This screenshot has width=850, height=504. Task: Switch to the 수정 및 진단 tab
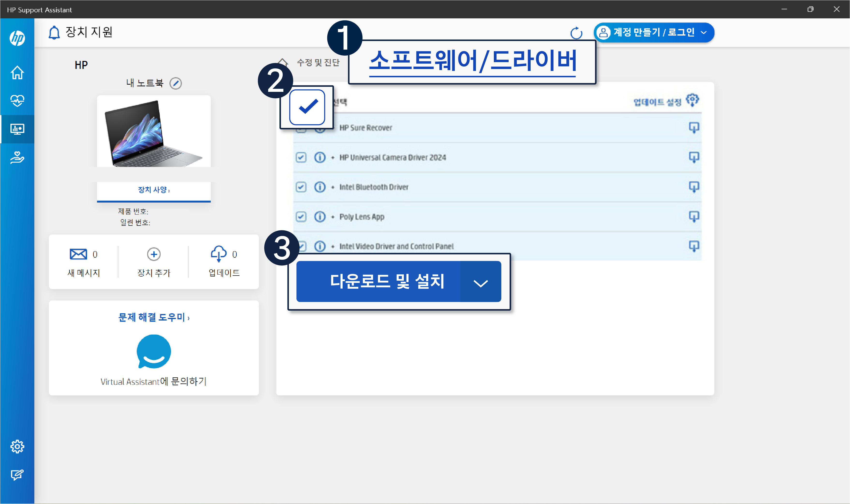(318, 63)
